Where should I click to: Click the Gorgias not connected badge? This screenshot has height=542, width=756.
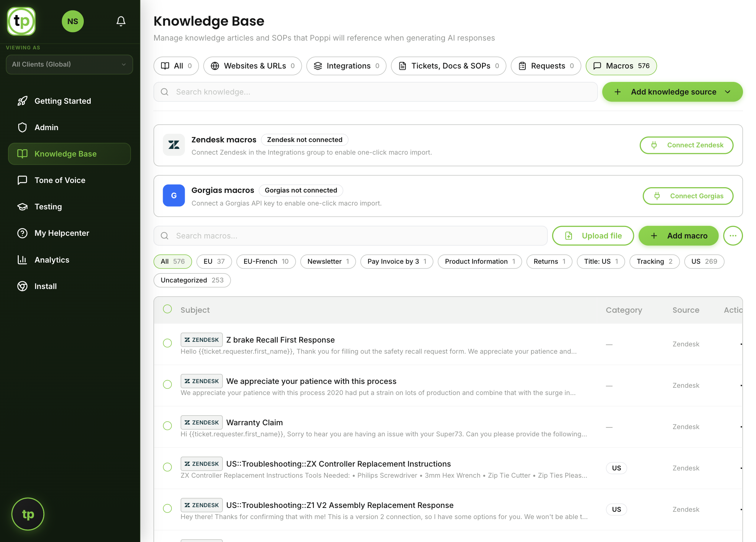point(301,190)
